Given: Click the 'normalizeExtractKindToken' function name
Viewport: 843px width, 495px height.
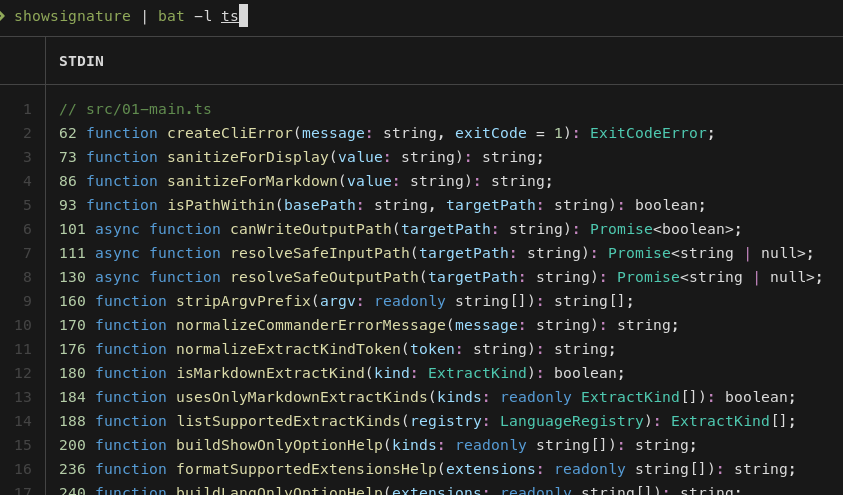Looking at the screenshot, I should tap(288, 349).
